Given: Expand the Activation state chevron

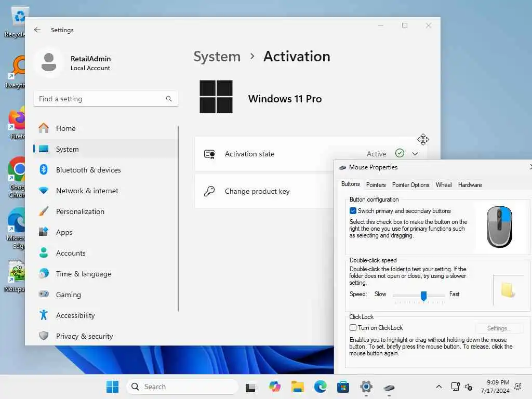Looking at the screenshot, I should tap(415, 154).
